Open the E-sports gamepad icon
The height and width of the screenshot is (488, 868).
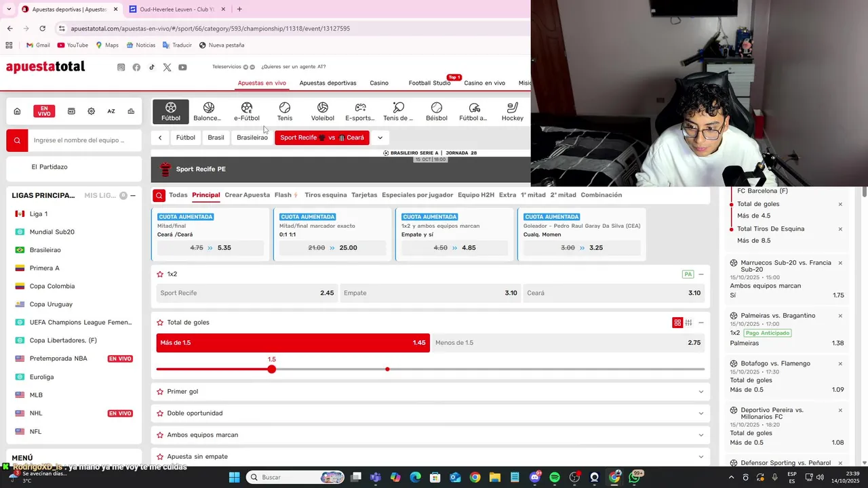click(x=360, y=112)
